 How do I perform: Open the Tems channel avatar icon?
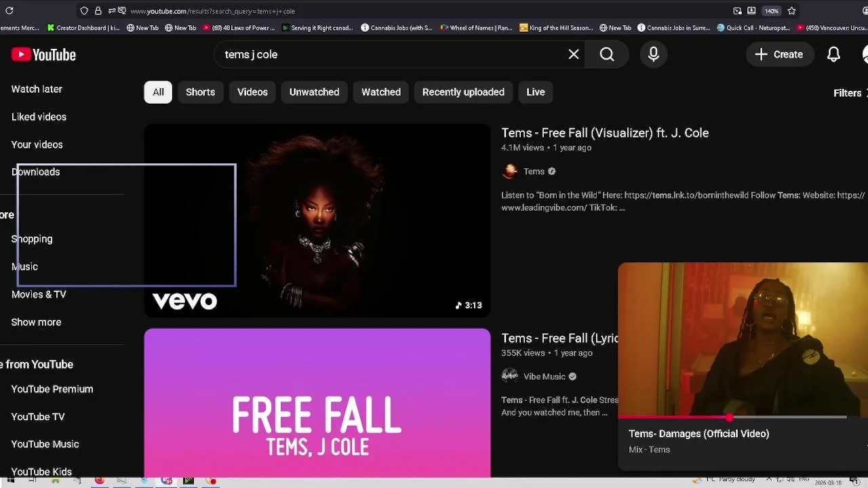pyautogui.click(x=509, y=171)
